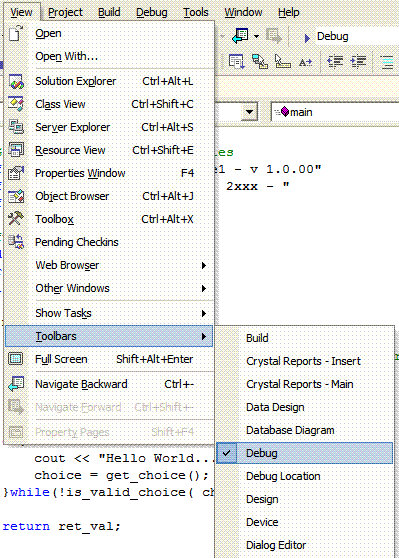The width and height of the screenshot is (399, 558).
Task: Enable the Debug Location toolbar
Action: point(304,476)
